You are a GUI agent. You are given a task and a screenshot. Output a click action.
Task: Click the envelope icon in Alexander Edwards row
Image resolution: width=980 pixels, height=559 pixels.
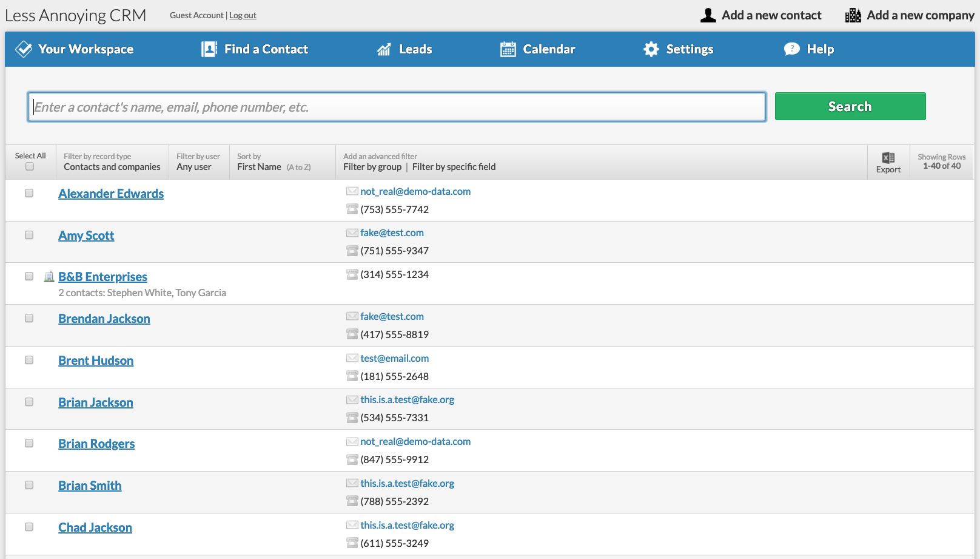tap(352, 191)
